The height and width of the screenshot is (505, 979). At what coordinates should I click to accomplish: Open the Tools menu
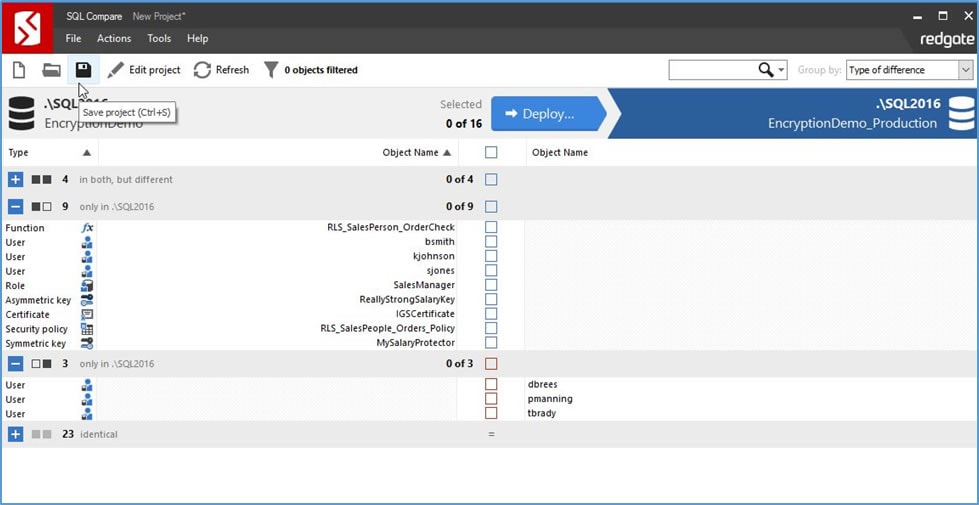pyautogui.click(x=159, y=39)
